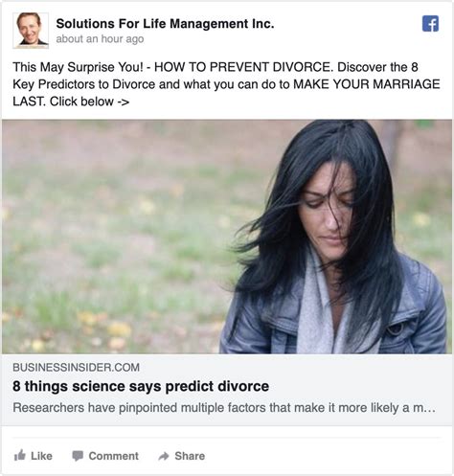Click the thumbs-up Like icon

(20, 455)
